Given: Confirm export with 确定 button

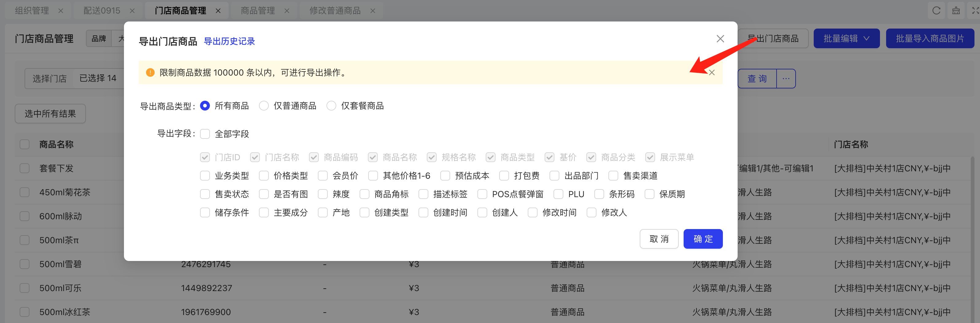Looking at the screenshot, I should click(703, 239).
